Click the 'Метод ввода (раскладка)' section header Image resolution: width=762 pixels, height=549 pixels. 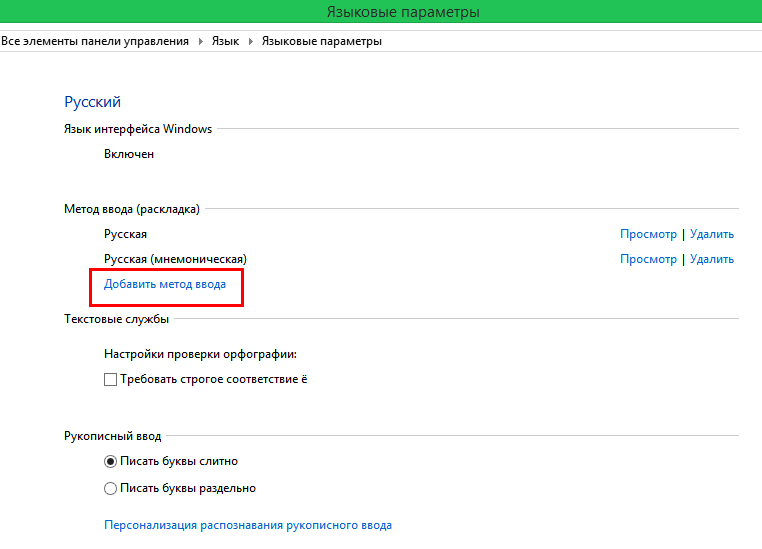(x=132, y=209)
